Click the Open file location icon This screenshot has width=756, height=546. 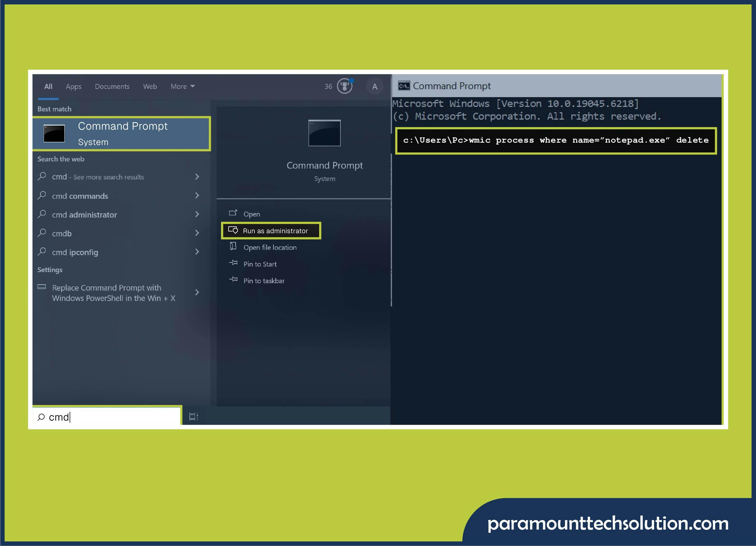pos(233,246)
